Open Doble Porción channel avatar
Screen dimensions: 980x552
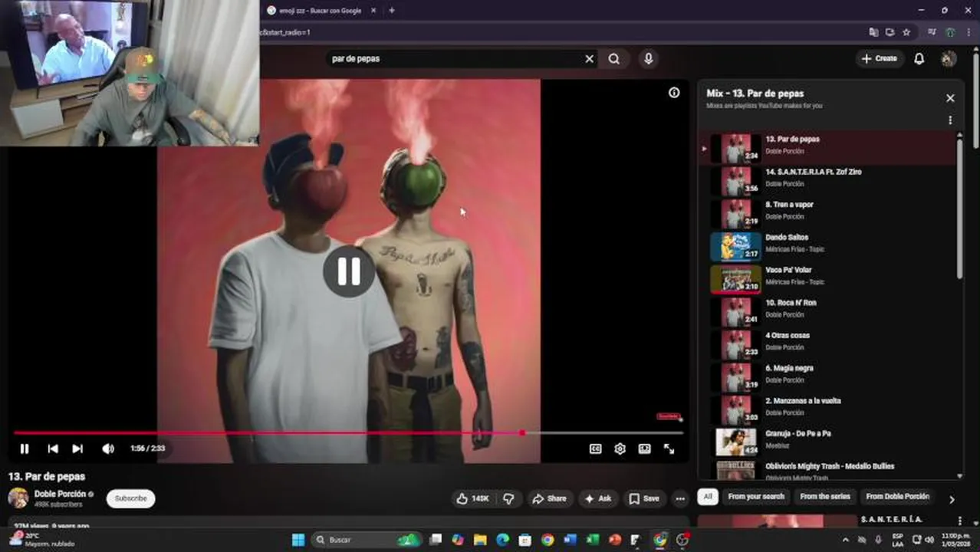pyautogui.click(x=18, y=498)
